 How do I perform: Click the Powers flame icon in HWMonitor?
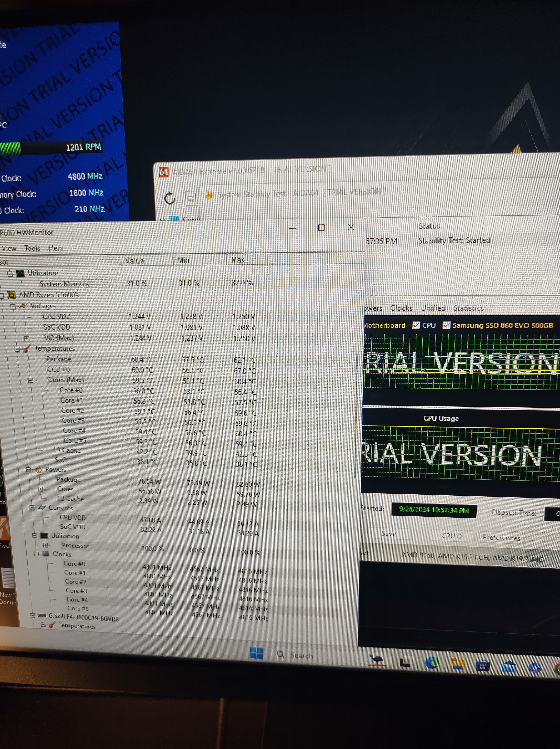tap(39, 469)
